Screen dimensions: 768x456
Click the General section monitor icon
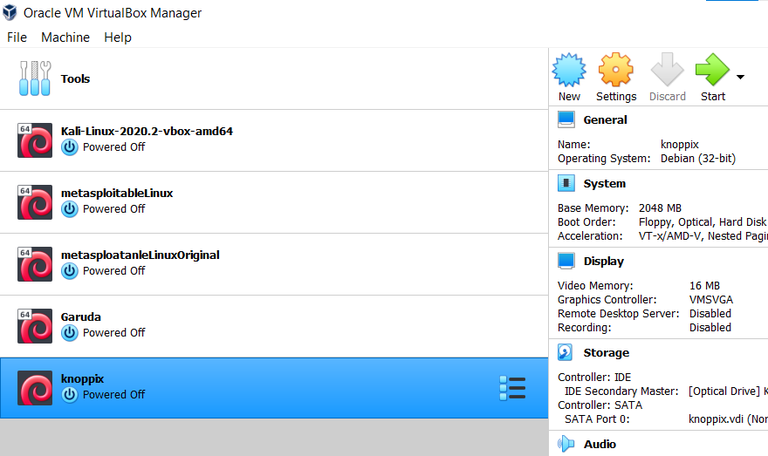click(x=566, y=120)
